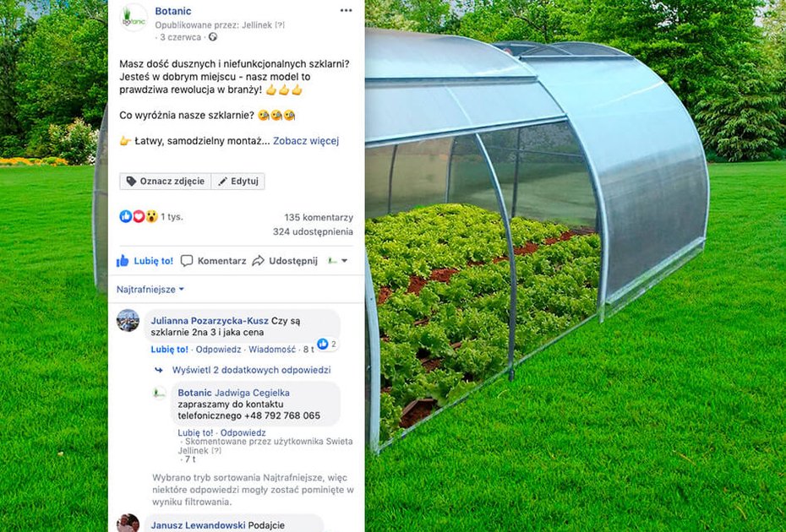
Task: Expand Wyświetl 2 dodatkowych odpowiedzi replies
Action: click(251, 370)
